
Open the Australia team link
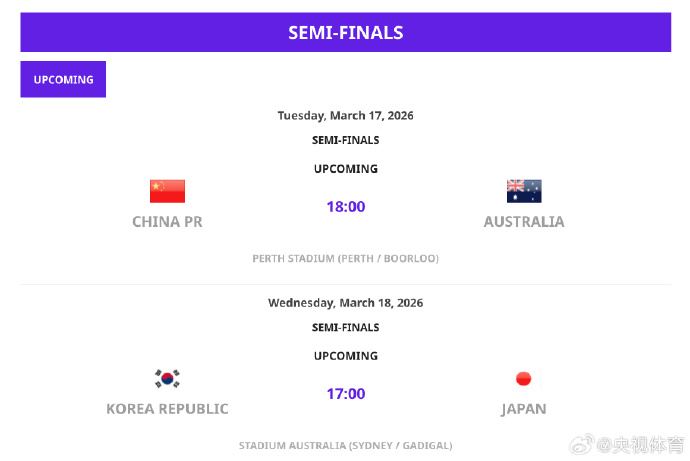click(524, 222)
